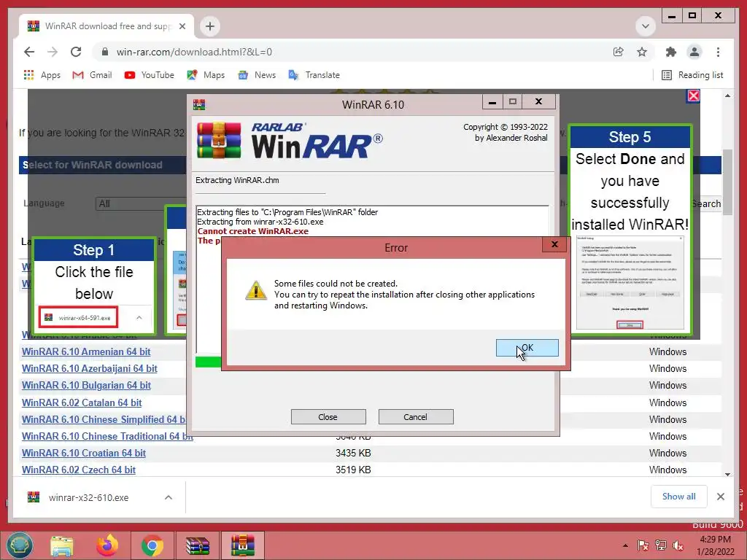The image size is (747, 560).
Task: Close the red X overlay on the webpage
Action: (693, 96)
